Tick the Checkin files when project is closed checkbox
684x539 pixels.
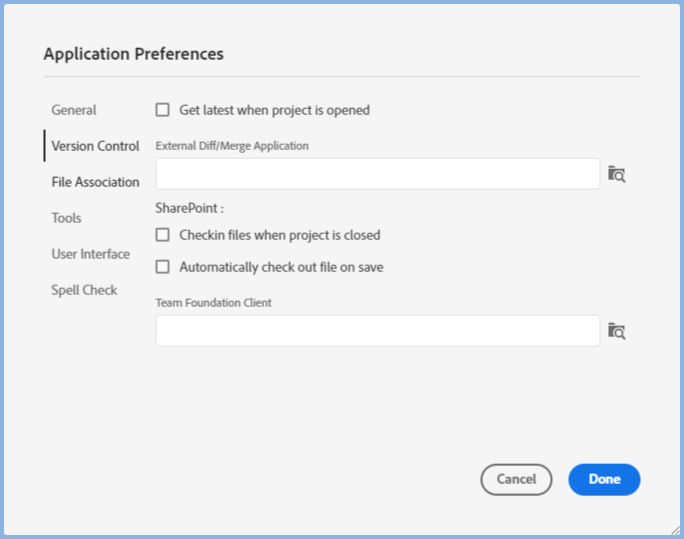click(163, 236)
